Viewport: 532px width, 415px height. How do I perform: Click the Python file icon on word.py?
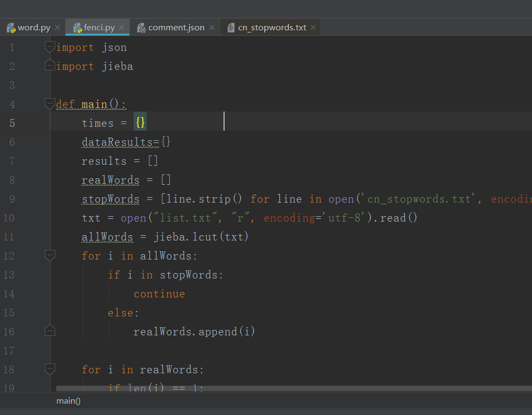pyautogui.click(x=11, y=28)
